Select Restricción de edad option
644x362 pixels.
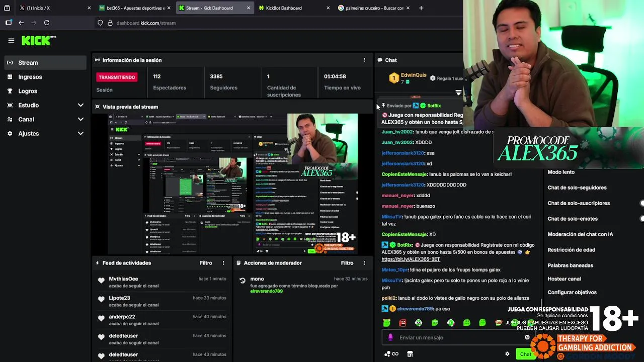coord(571,250)
